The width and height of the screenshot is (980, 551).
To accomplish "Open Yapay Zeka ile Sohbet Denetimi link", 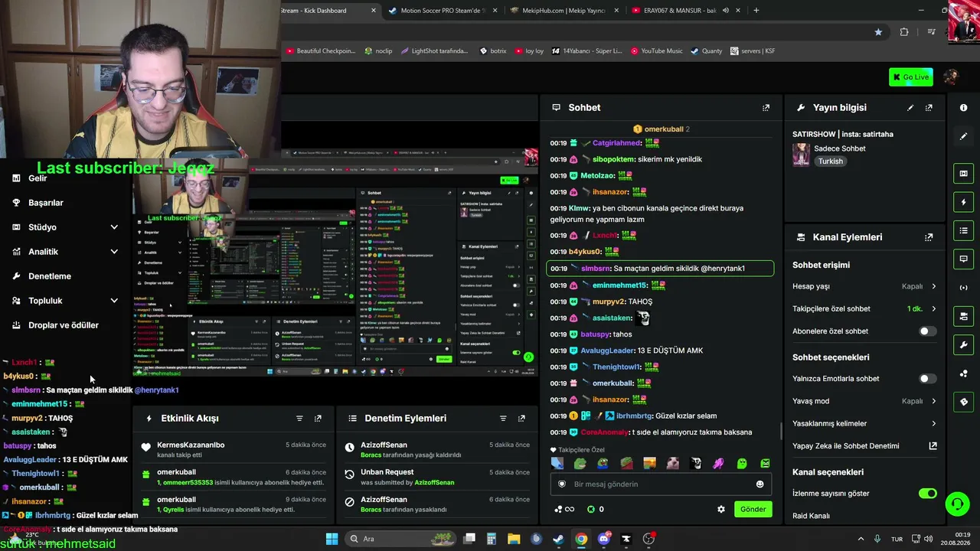I will (864, 446).
